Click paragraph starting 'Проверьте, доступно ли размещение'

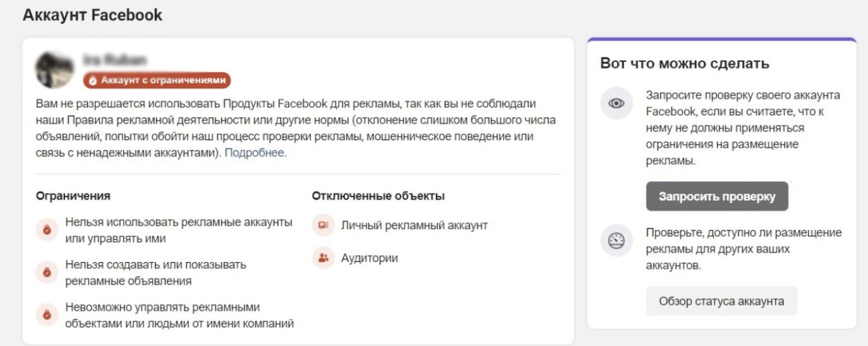[x=744, y=249]
